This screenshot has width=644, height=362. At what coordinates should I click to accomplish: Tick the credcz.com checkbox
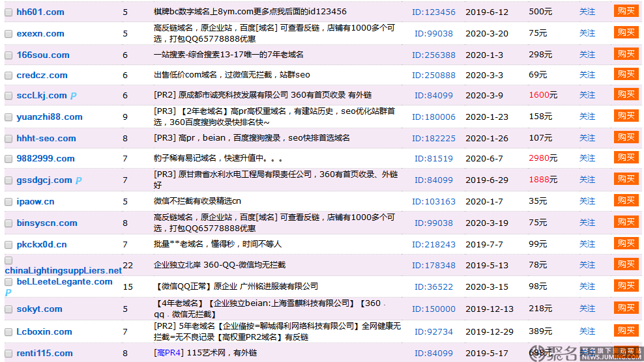tap(8, 76)
